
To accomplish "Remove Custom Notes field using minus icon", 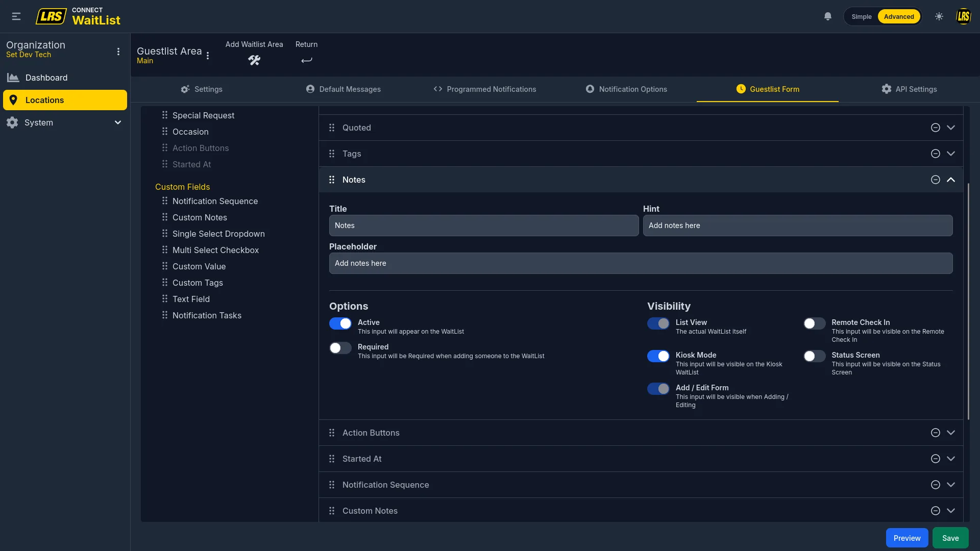I will (x=935, y=511).
